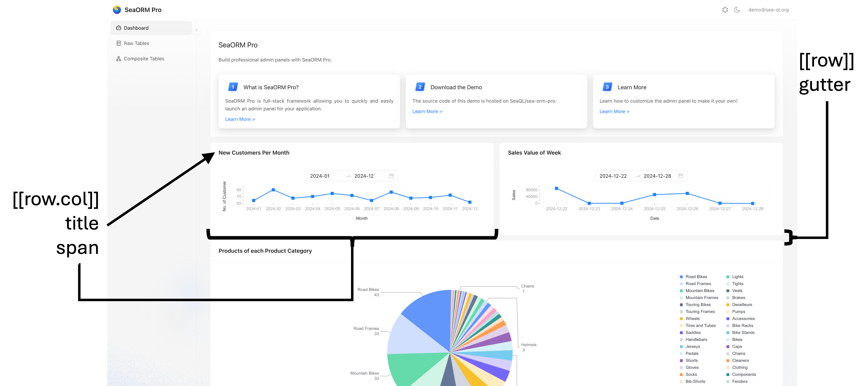868x386 pixels.
Task: Collapse the sidebar with chevron button
Action: click(197, 30)
